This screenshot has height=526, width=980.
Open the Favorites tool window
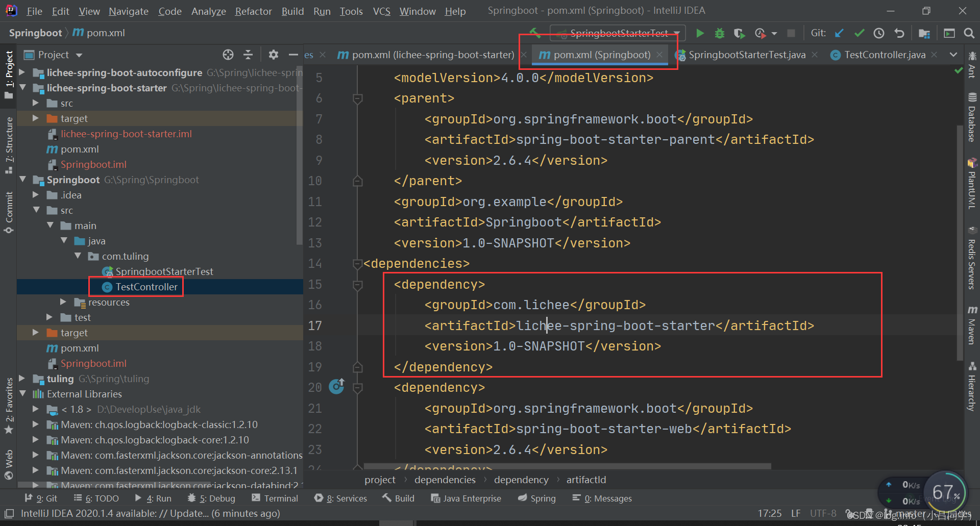pyautogui.click(x=9, y=406)
